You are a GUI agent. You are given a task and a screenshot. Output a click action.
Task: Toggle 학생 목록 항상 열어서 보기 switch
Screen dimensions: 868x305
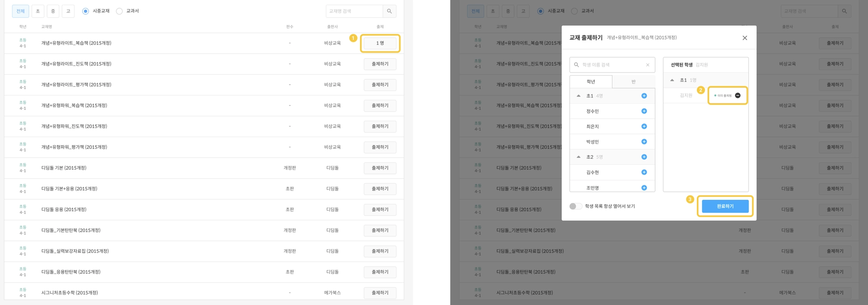pyautogui.click(x=575, y=206)
